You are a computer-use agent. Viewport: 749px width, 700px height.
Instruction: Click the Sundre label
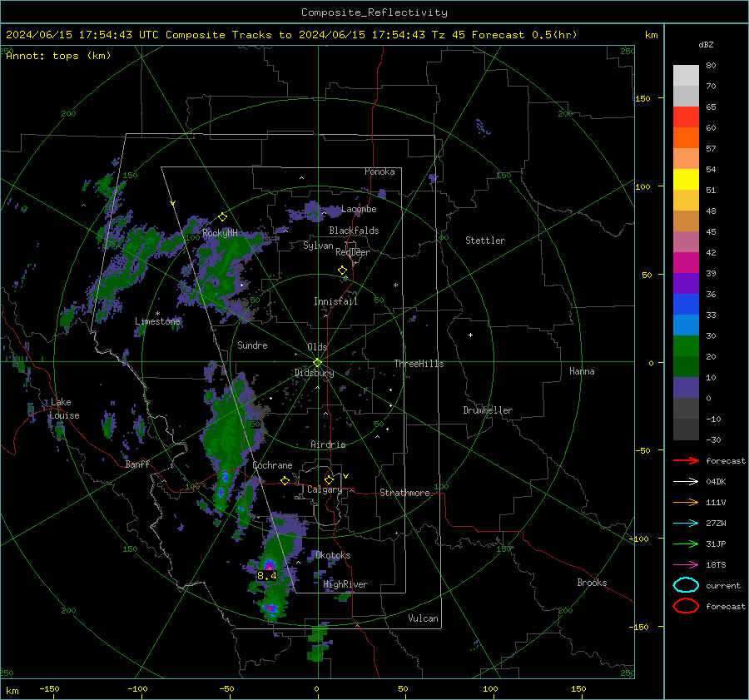coord(252,345)
